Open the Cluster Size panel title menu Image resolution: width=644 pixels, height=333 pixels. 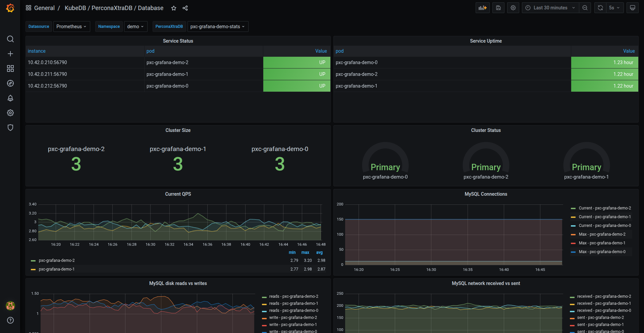tap(178, 130)
